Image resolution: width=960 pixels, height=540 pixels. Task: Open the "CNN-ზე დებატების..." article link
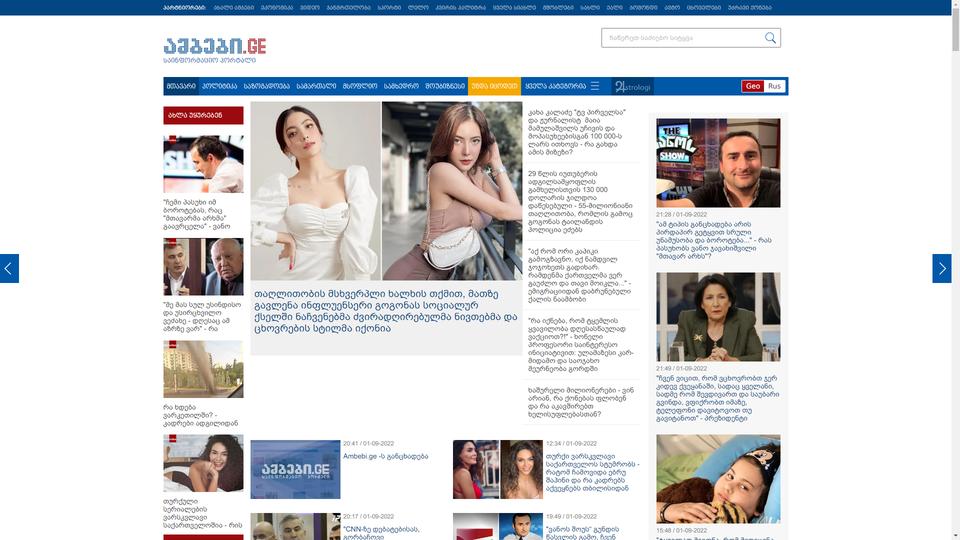[x=381, y=533]
